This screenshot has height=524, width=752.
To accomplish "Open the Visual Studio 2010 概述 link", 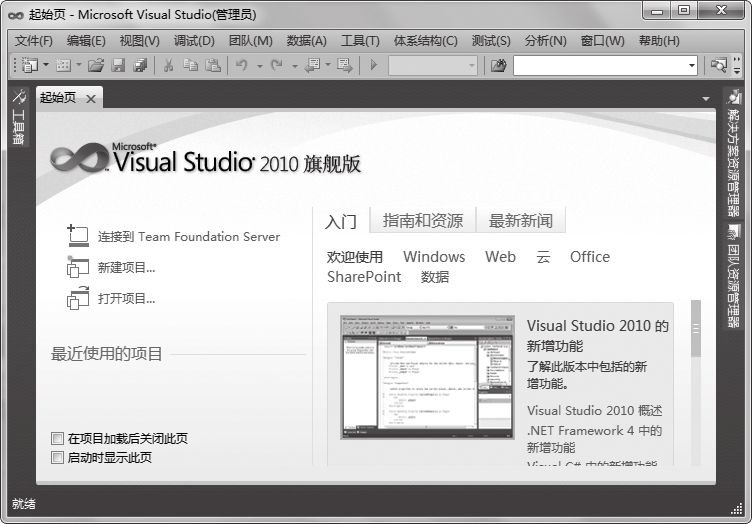I will (595, 410).
